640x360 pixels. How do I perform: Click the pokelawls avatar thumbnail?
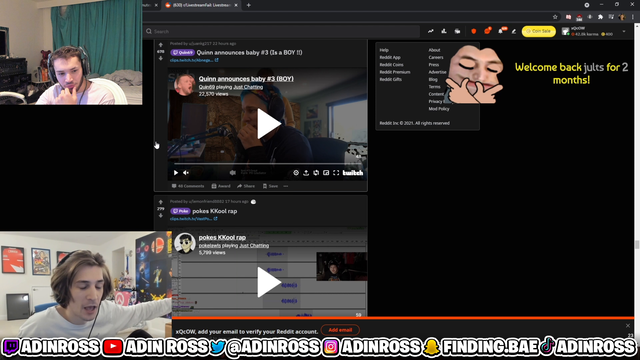click(x=185, y=243)
